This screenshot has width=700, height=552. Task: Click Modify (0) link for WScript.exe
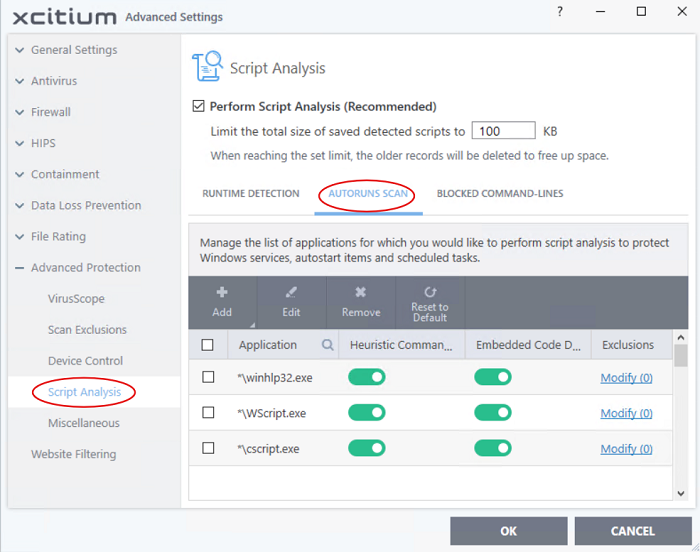[x=626, y=414]
